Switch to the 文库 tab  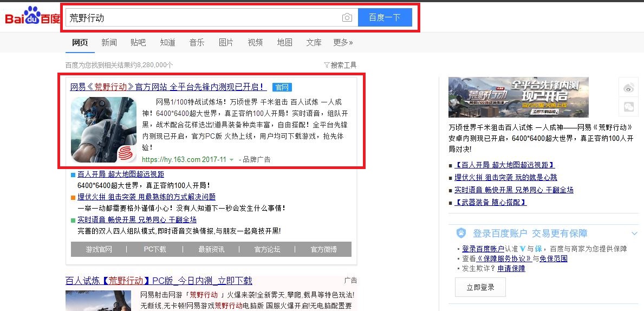click(314, 42)
